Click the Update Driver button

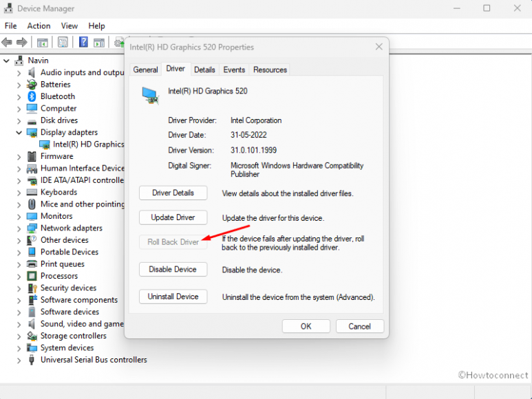click(x=173, y=217)
